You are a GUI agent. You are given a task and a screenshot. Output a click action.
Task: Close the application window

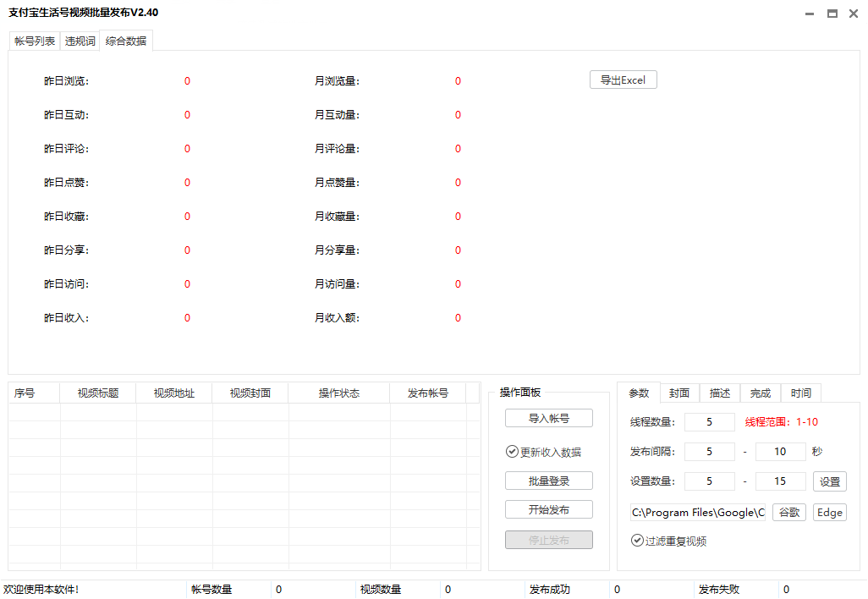(854, 14)
